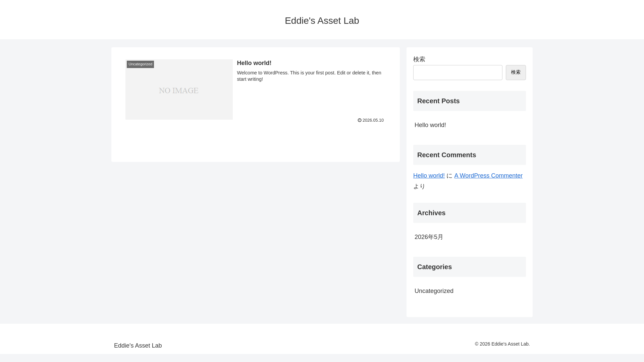The height and width of the screenshot is (362, 644).
Task: Select the 2026.05.10 post date
Action: point(373,120)
